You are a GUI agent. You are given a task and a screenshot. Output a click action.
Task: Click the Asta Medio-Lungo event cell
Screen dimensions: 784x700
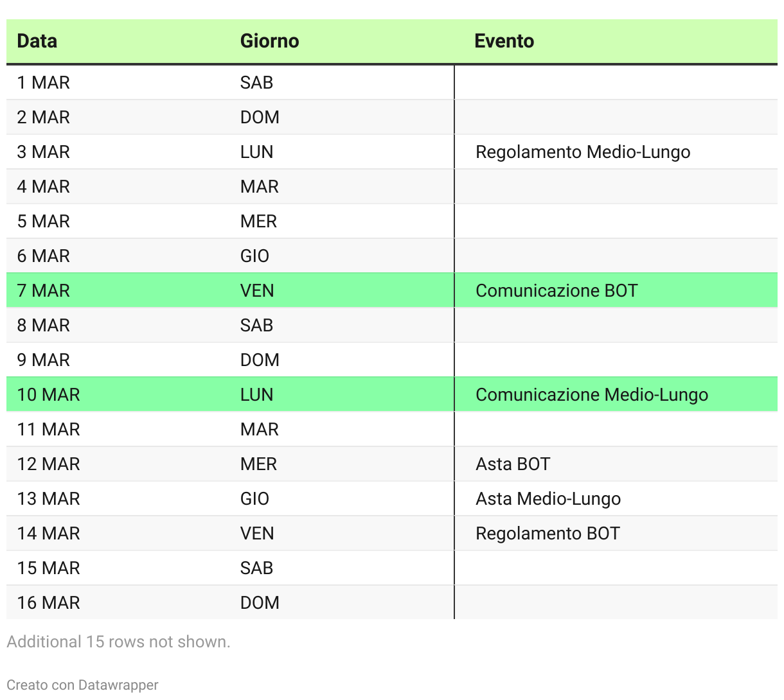point(548,499)
